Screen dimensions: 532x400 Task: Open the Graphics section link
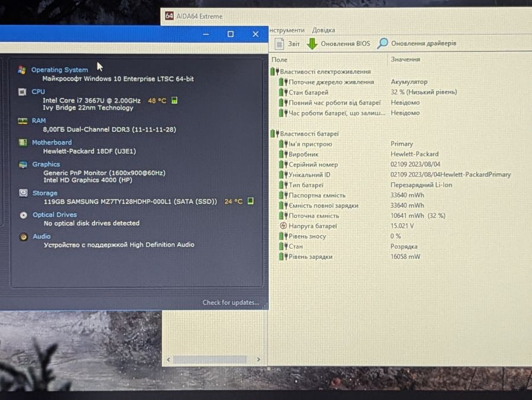tap(46, 164)
